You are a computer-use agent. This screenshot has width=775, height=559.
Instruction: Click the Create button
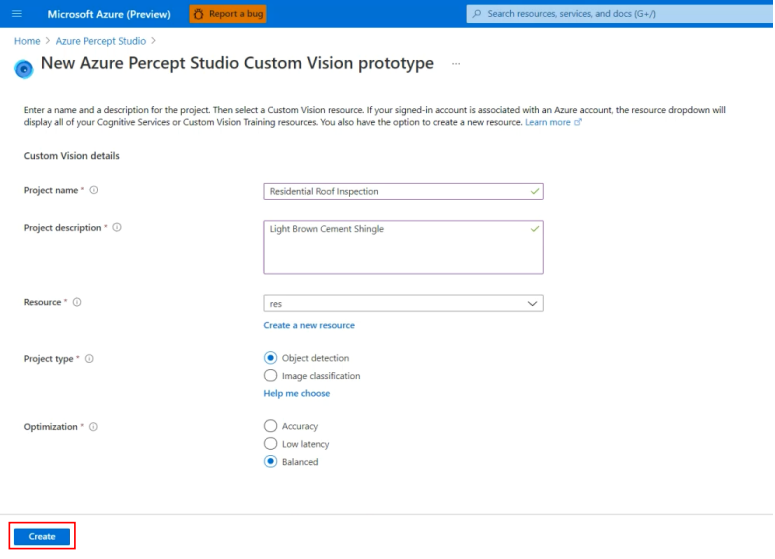pyautogui.click(x=42, y=536)
